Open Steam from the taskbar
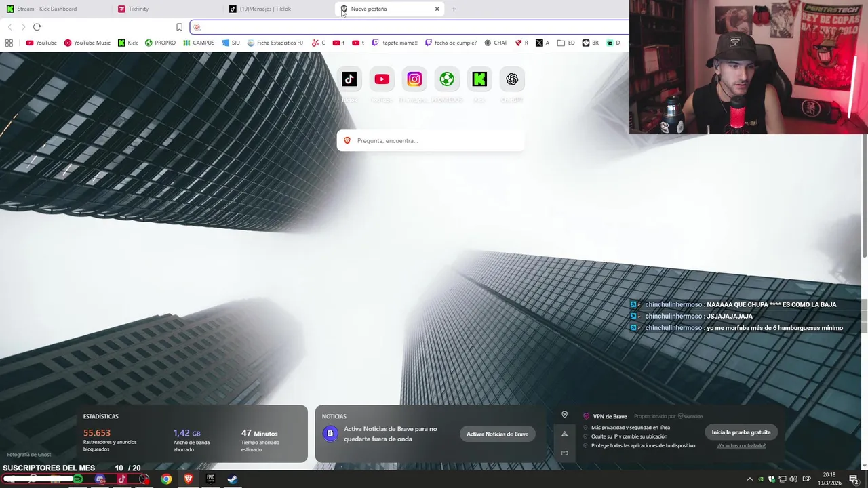868x488 pixels. coord(232,479)
